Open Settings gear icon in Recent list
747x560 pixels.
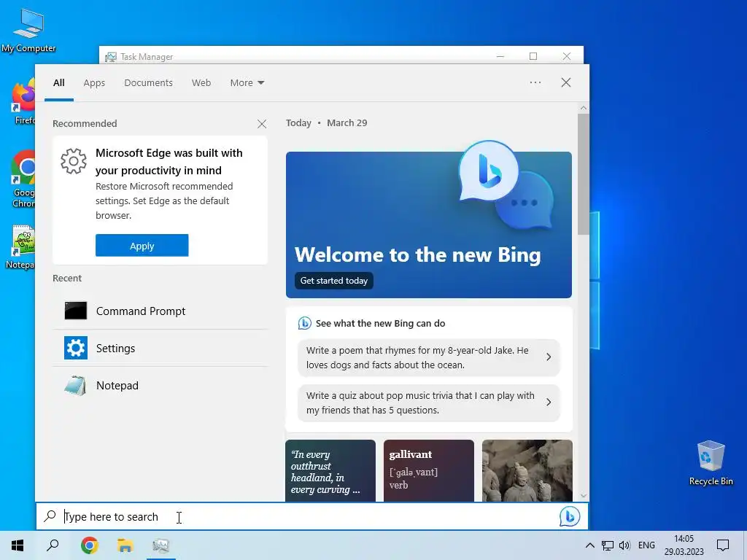(76, 348)
